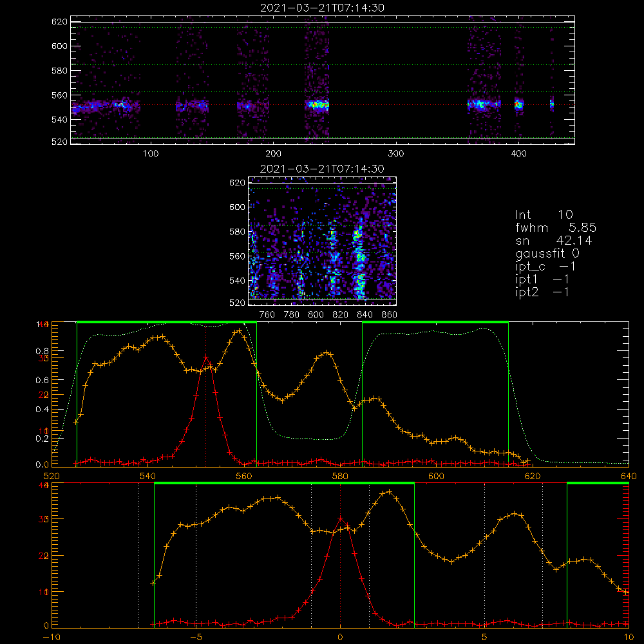The image size is (644, 644).
Task: Select the "Int 10" readout text
Action: (544, 214)
